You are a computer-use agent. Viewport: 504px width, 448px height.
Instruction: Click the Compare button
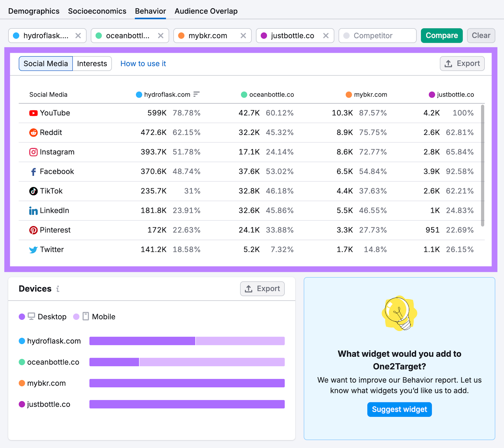[x=441, y=35]
